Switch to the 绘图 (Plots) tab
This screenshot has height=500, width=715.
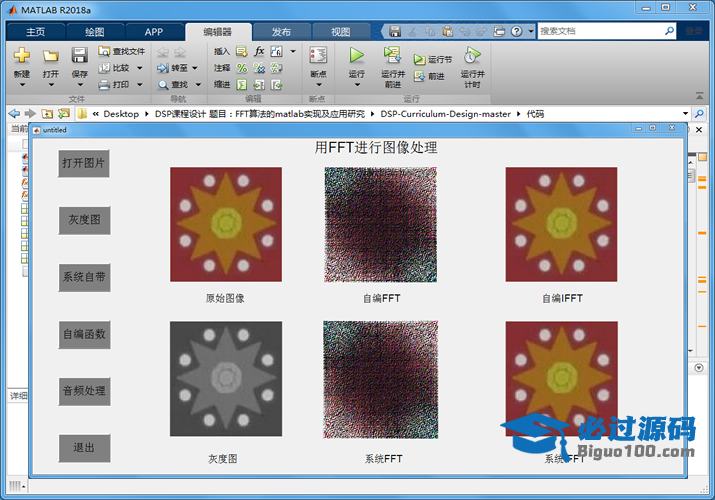point(94,32)
